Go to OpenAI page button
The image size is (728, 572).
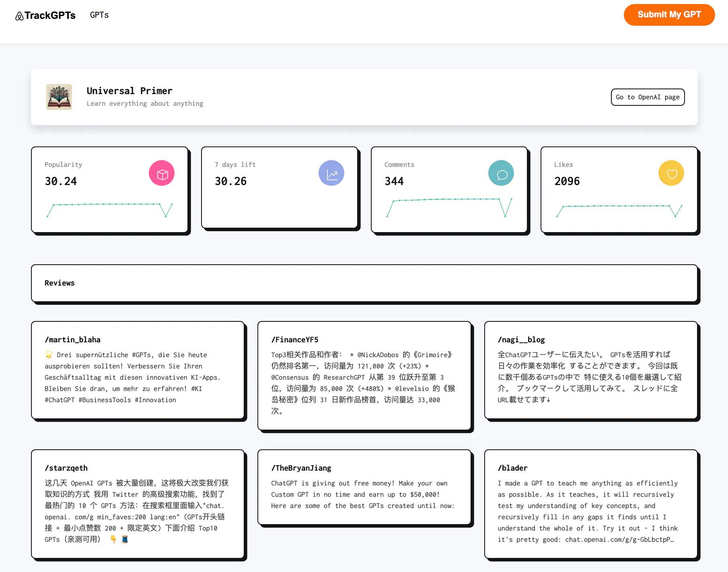[x=648, y=97]
